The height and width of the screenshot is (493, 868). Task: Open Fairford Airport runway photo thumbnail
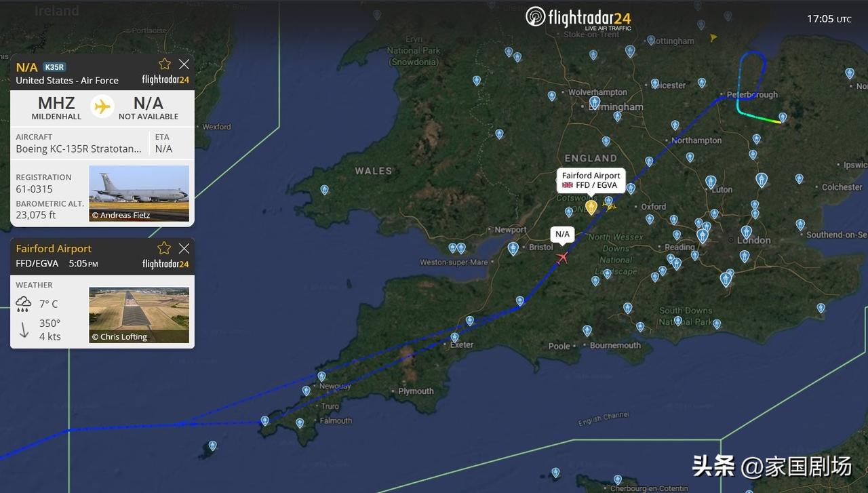coord(139,315)
